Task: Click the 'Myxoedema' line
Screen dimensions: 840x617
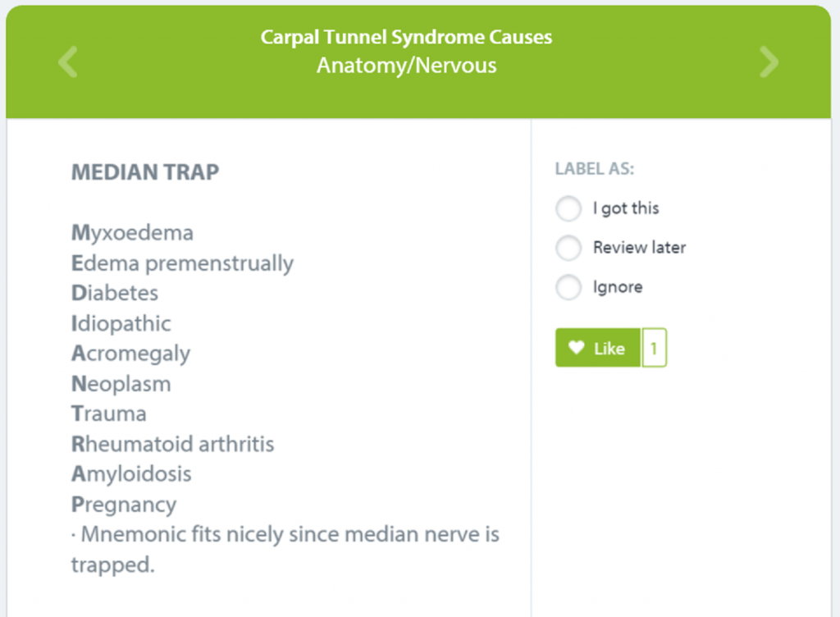Action: (x=132, y=234)
